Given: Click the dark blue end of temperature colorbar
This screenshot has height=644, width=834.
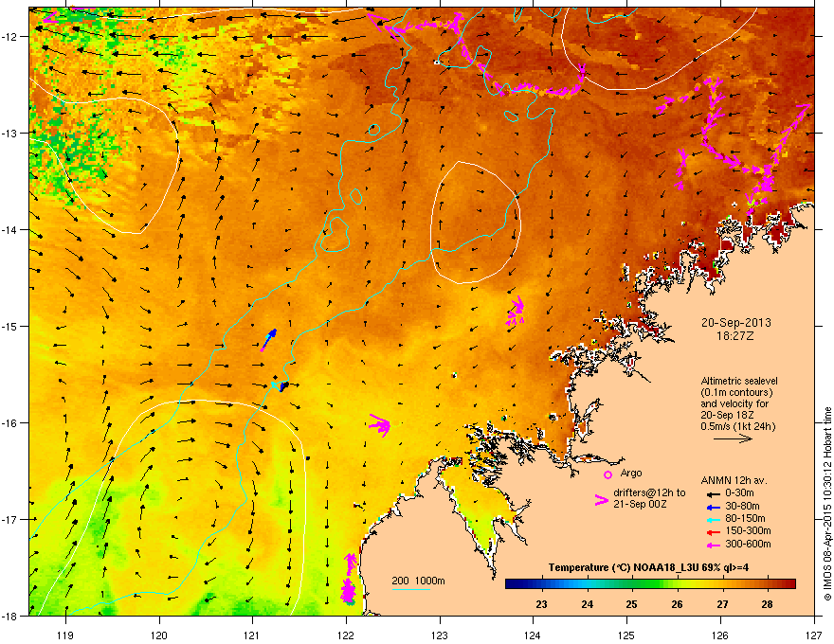Looking at the screenshot, I should pyautogui.click(x=512, y=584).
